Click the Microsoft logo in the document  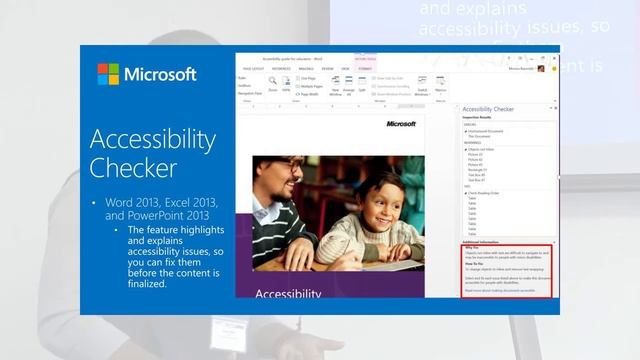(401, 124)
